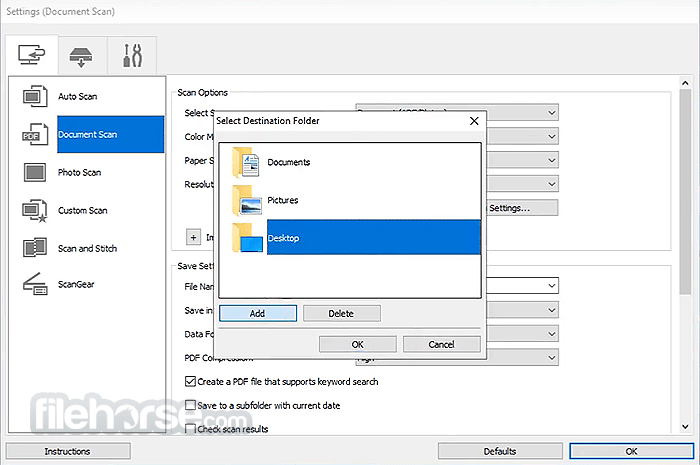Select the Pictures folder name
Image resolution: width=700 pixels, height=465 pixels.
[x=283, y=200]
